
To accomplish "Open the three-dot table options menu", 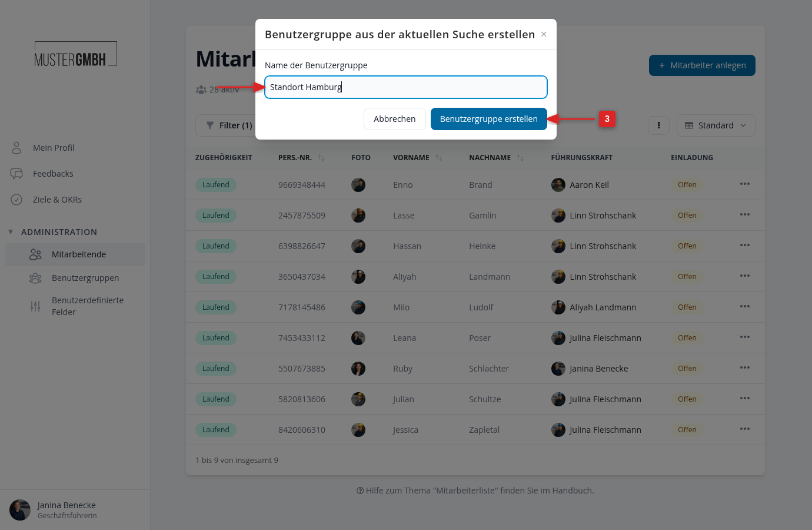I will (x=658, y=125).
